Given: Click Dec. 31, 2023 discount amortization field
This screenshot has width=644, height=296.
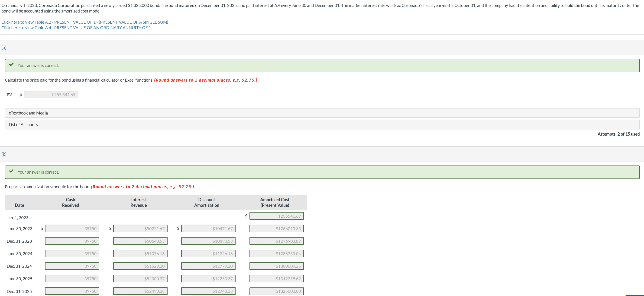Looking at the screenshot, I should pyautogui.click(x=208, y=241).
